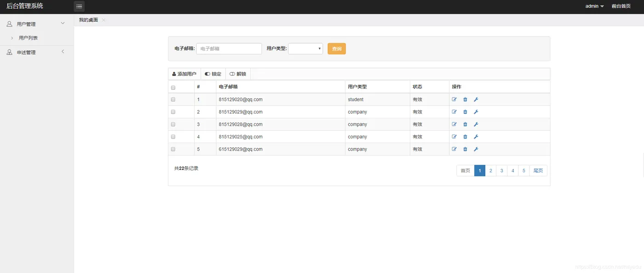
Task: Delete user 615129029@qq.com
Action: coord(465,149)
